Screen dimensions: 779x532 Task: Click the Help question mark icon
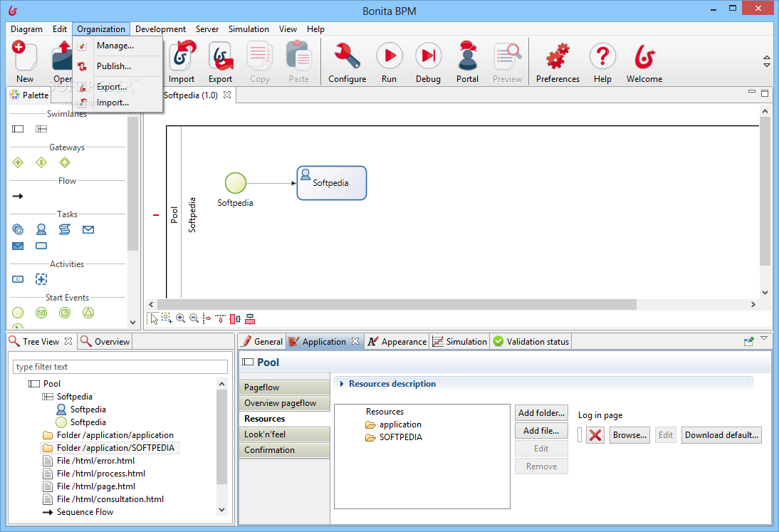point(602,57)
